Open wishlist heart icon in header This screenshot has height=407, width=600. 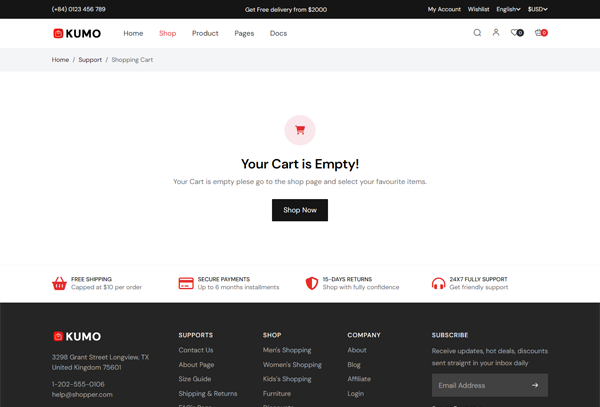(515, 33)
